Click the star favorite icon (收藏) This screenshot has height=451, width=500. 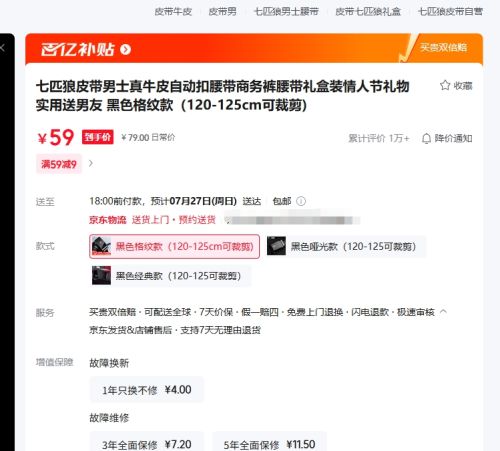coord(445,85)
